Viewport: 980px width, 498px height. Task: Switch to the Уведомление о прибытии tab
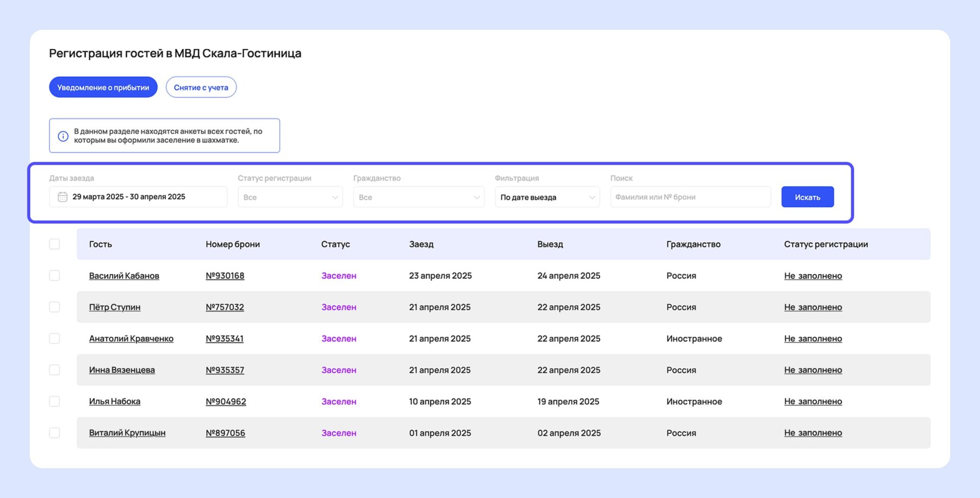tap(103, 87)
